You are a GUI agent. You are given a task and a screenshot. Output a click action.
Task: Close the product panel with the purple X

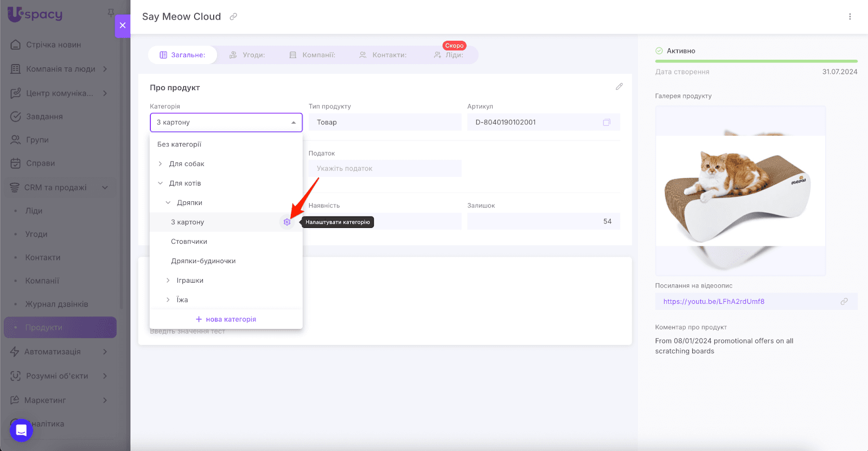click(x=123, y=26)
